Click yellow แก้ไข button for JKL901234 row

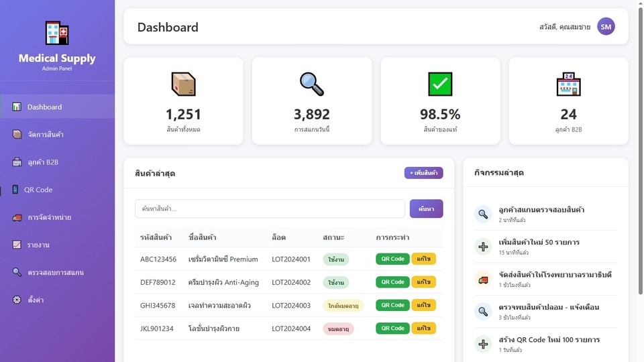pyautogui.click(x=423, y=328)
